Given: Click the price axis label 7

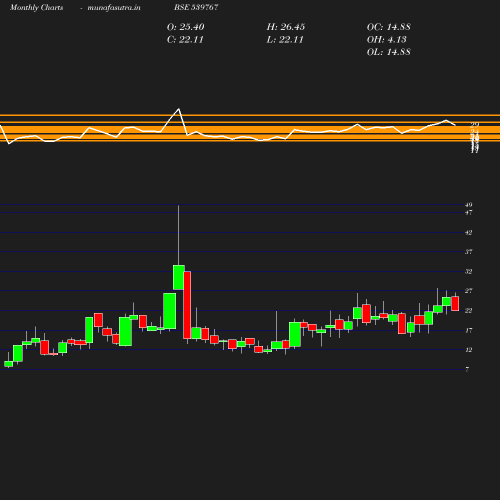Looking at the screenshot, I should (x=467, y=369).
